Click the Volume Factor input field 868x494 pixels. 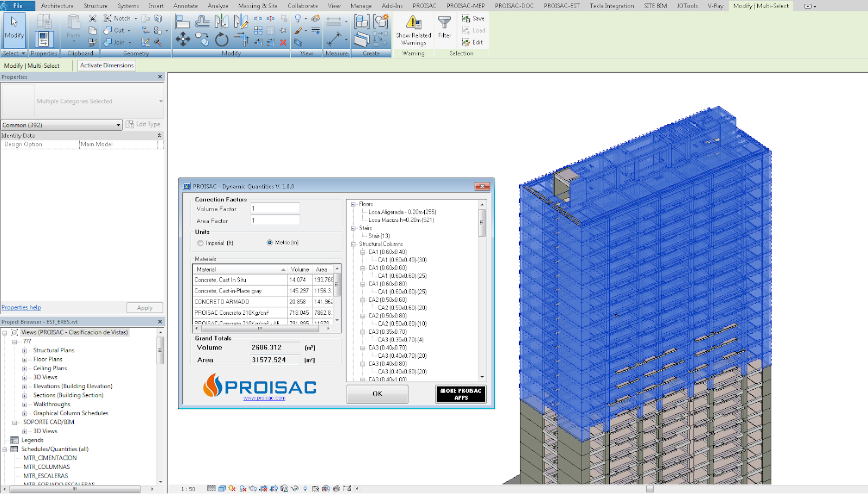tap(275, 208)
